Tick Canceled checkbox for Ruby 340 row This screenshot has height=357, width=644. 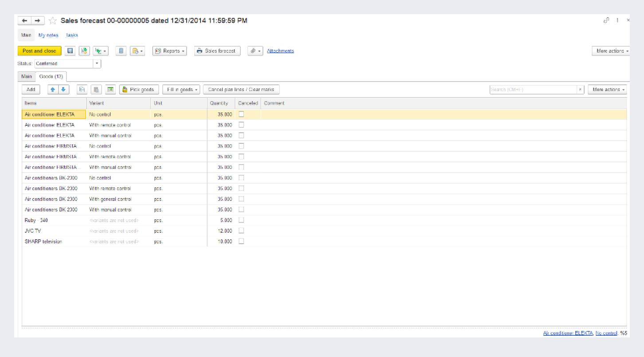coord(241,220)
